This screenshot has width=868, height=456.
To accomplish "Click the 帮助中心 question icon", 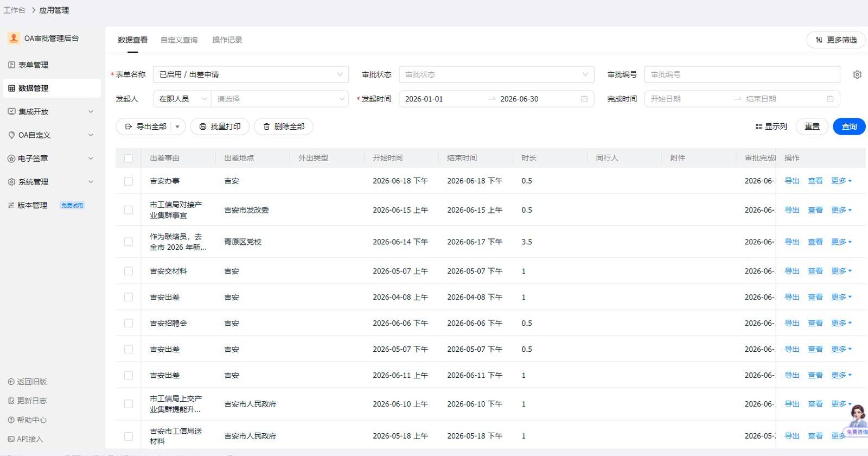I will point(11,420).
